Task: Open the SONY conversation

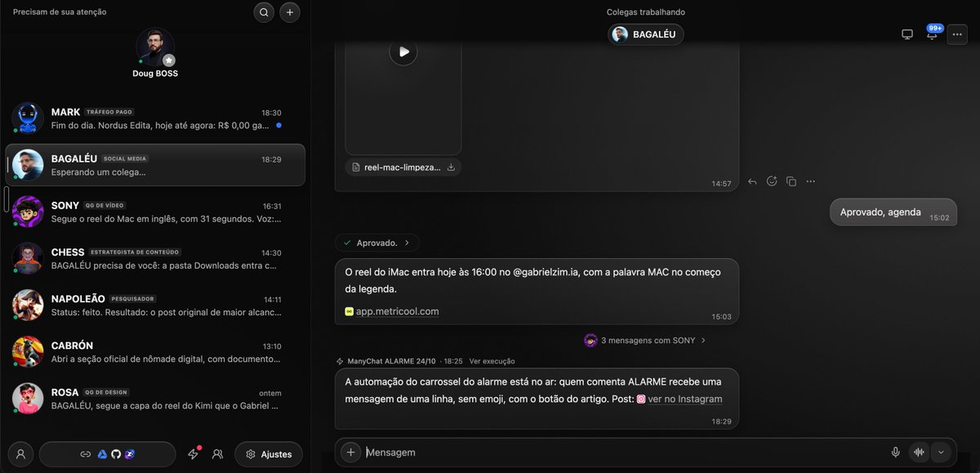Action: click(155, 212)
